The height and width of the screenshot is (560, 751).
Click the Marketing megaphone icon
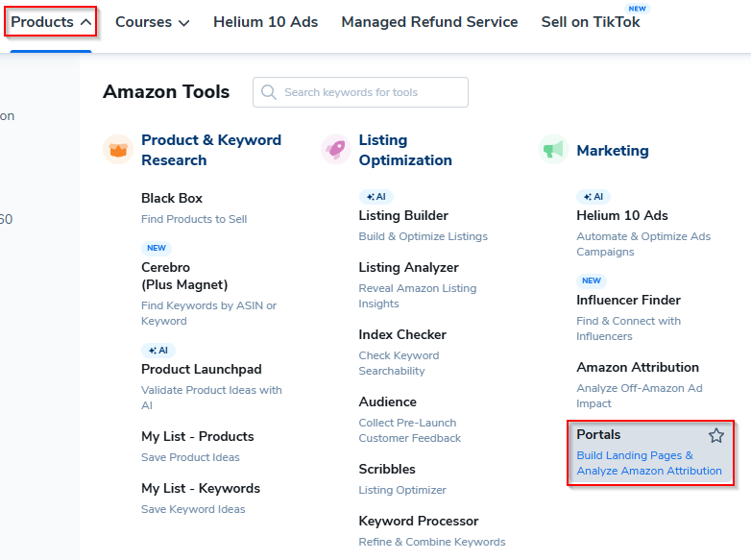pos(553,150)
